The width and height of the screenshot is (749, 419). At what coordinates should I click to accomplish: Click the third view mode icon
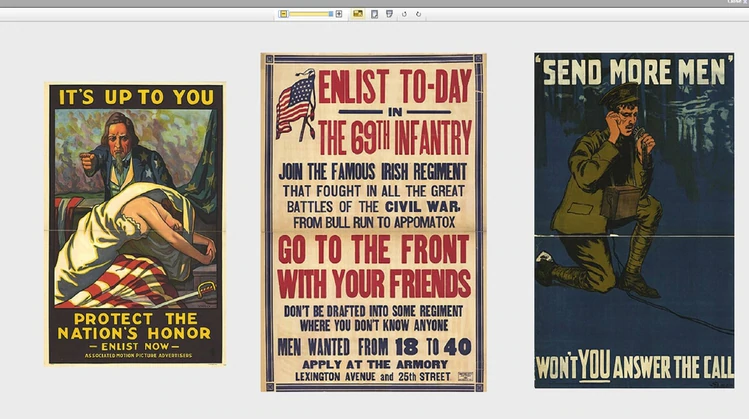pyautogui.click(x=389, y=14)
